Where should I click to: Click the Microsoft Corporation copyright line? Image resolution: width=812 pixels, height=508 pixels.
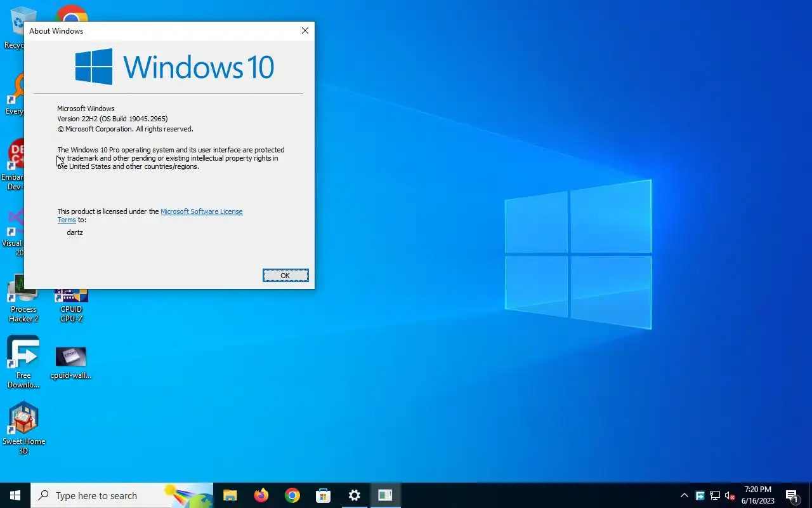pos(125,129)
